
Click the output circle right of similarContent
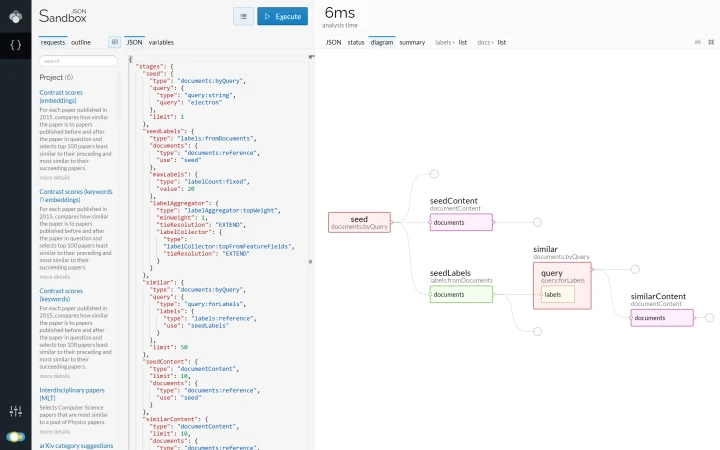[x=709, y=317]
